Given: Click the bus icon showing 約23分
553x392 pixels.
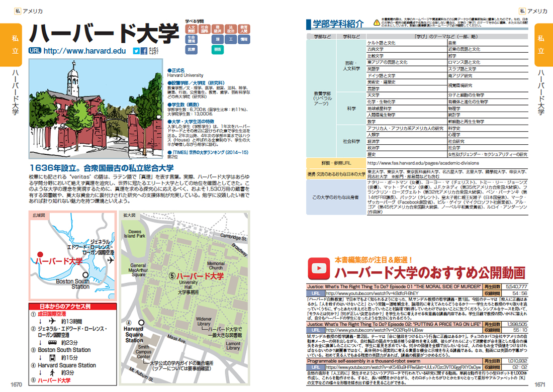Looking at the screenshot, I should click(51, 343).
